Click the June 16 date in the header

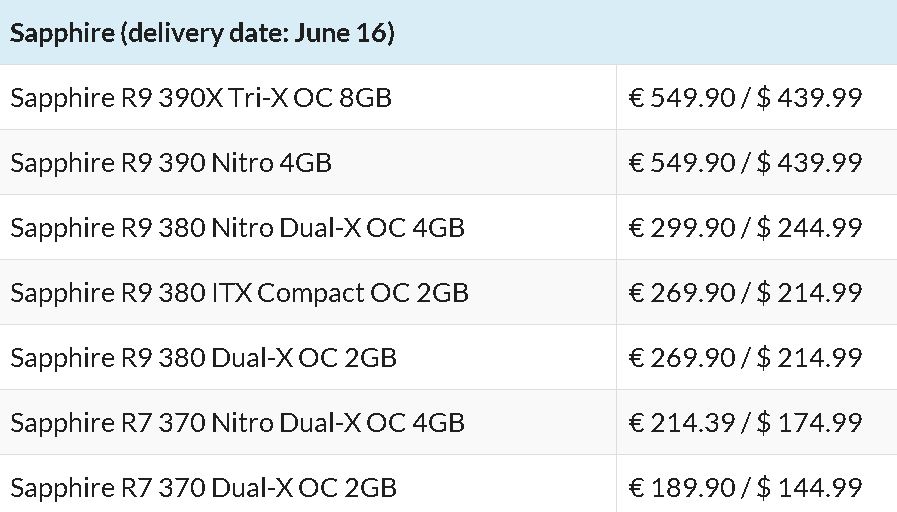coord(344,33)
